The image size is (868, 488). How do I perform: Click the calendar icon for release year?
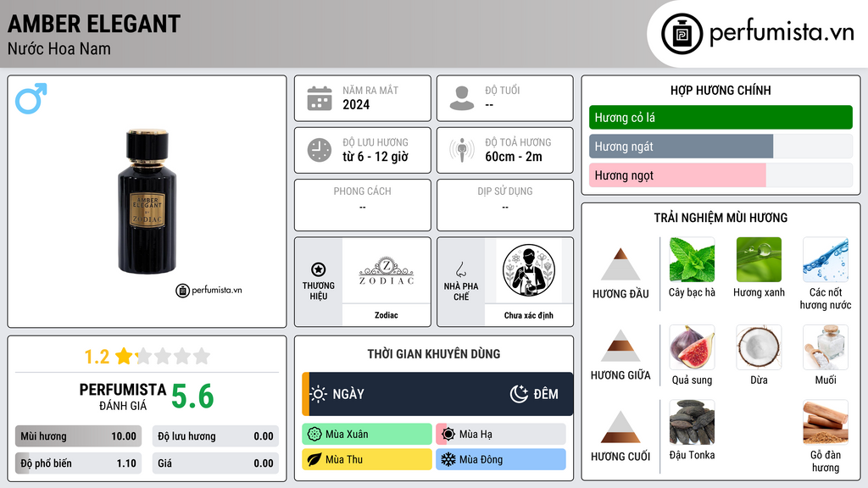pos(320,98)
